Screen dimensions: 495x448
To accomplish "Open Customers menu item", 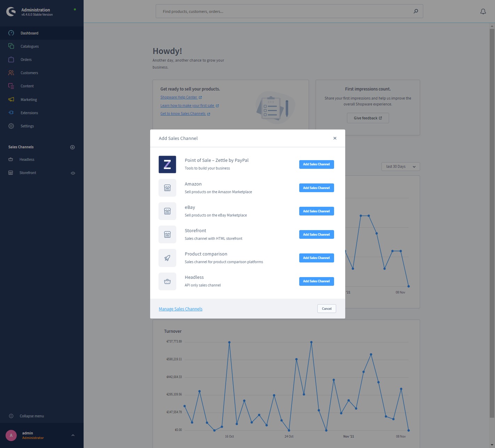I will pos(42,73).
